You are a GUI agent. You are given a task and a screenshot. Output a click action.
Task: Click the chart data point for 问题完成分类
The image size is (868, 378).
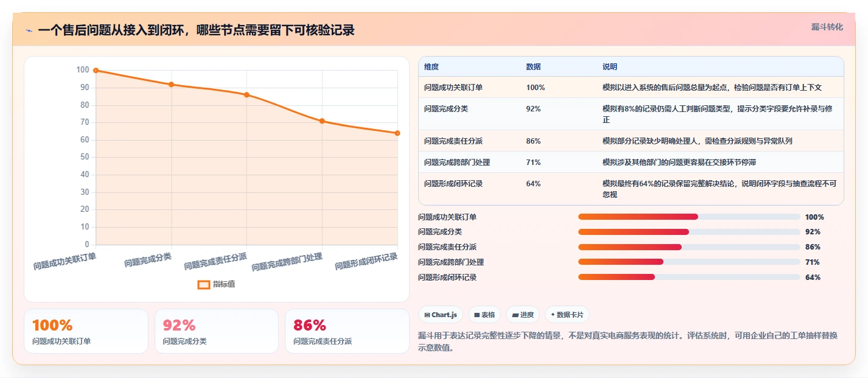(171, 85)
